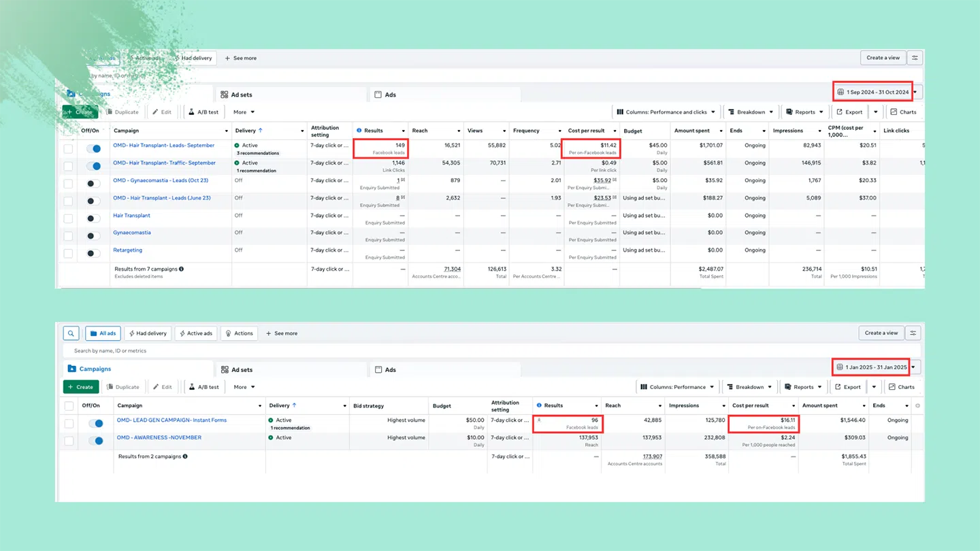The width and height of the screenshot is (980, 551).
Task: Click the folder icon on the All ads filter
Action: pyautogui.click(x=93, y=333)
